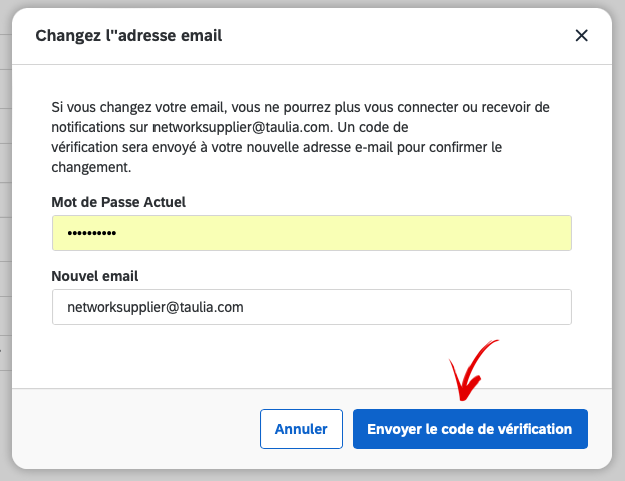Click the dimmed background outside the dialog

[619, 239]
